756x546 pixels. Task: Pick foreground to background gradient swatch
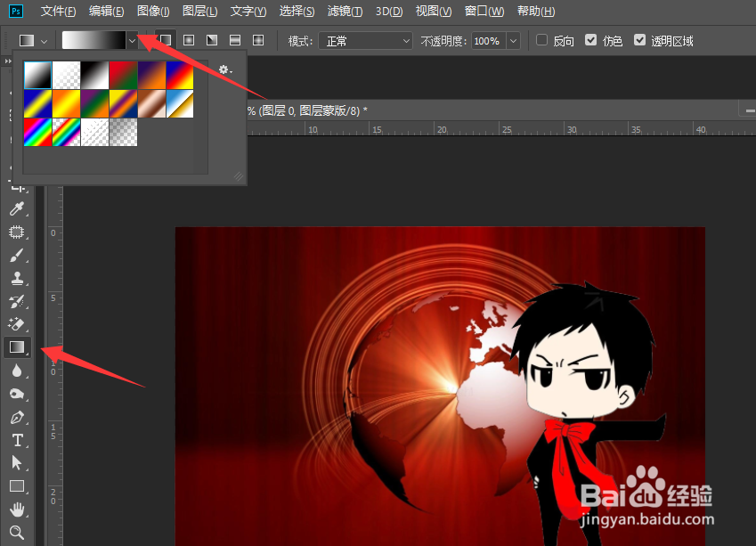click(x=37, y=75)
